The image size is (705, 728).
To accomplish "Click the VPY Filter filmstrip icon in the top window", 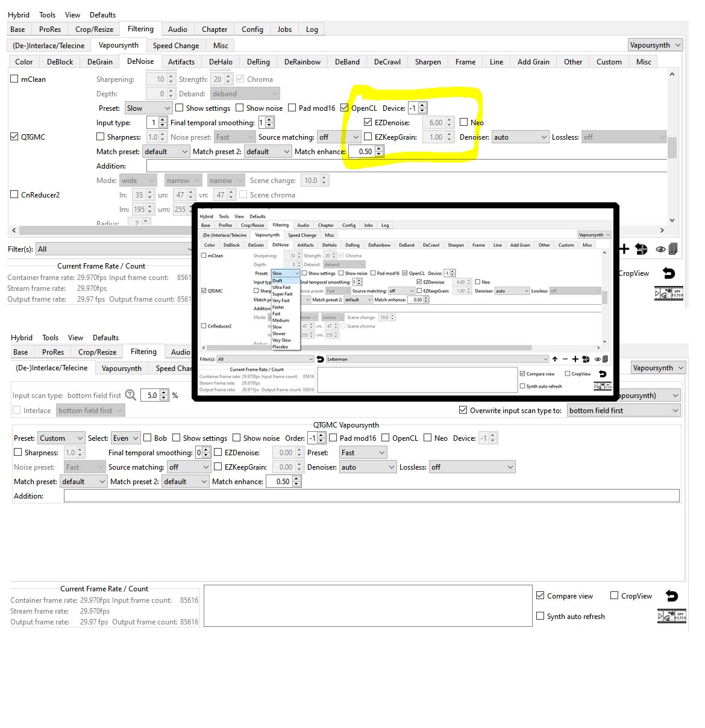I will (x=669, y=293).
